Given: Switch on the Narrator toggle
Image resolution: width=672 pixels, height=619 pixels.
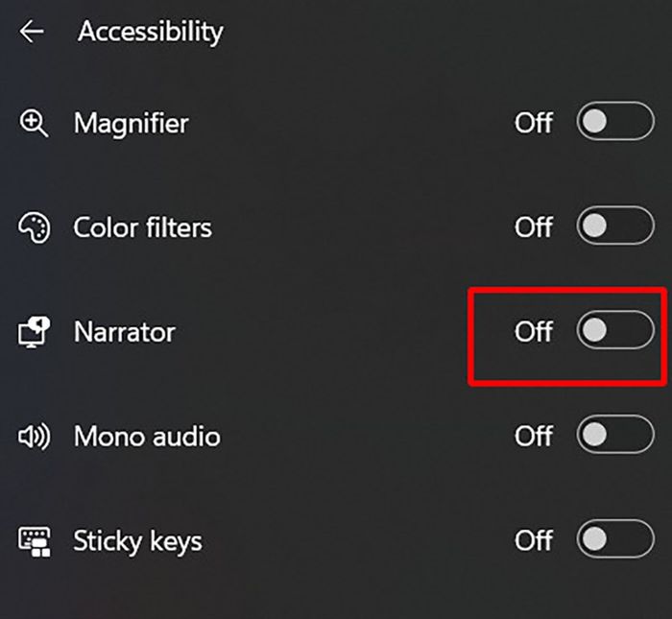Looking at the screenshot, I should coord(614,332).
